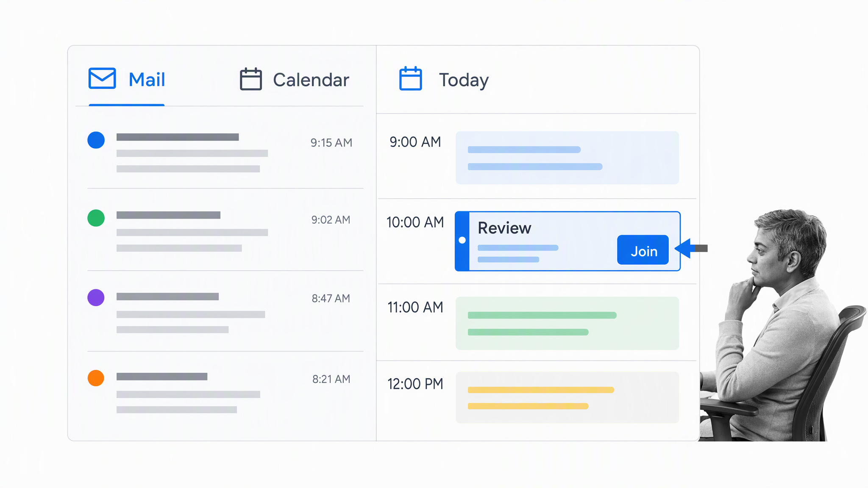Image resolution: width=868 pixels, height=488 pixels.
Task: Click the white dot on Review event
Action: [x=462, y=240]
